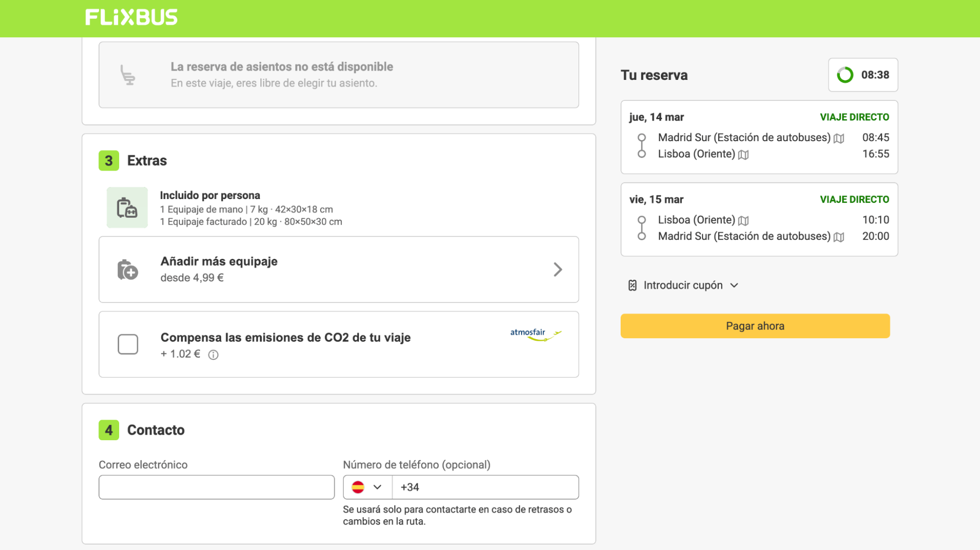The image size is (980, 550).
Task: Click the phone usage note text
Action: (457, 515)
